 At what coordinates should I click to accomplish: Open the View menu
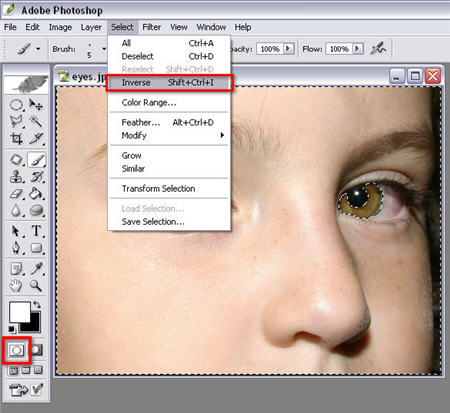pyautogui.click(x=179, y=27)
